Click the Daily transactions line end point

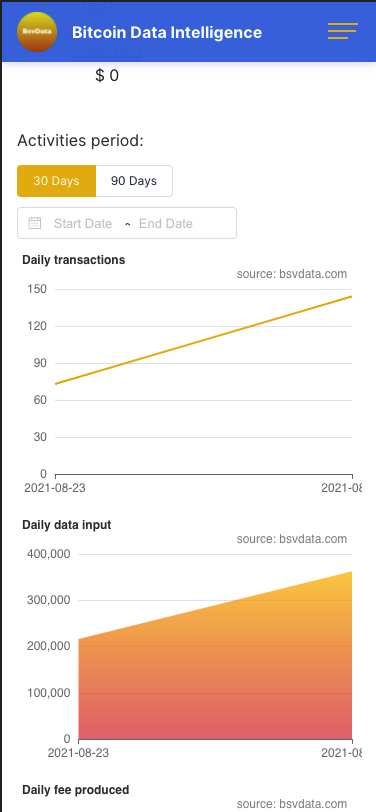[351, 297]
